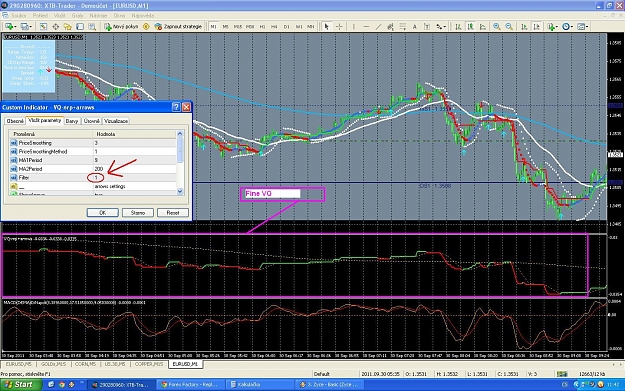Click the Nový pokyn new order button
The height and width of the screenshot is (391, 625).
121,27
